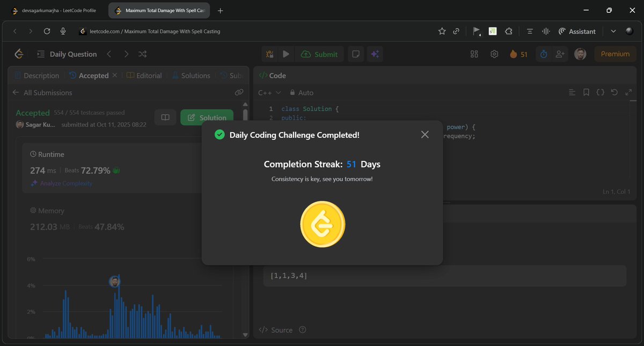
Task: Open the reader list lines icon
Action: [x=530, y=31]
